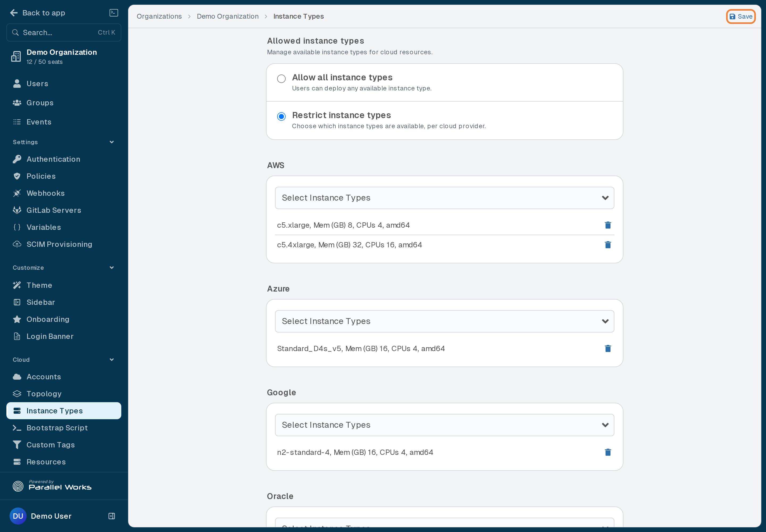Image resolution: width=766 pixels, height=532 pixels.
Task: Open GitLab Servers settings
Action: tap(64, 210)
